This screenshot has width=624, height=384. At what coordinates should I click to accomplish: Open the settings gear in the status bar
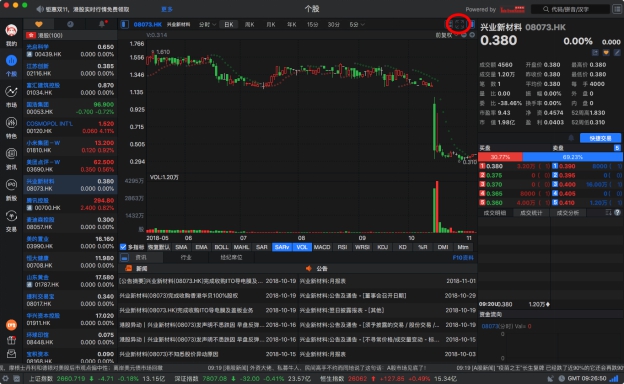[x=6, y=379]
